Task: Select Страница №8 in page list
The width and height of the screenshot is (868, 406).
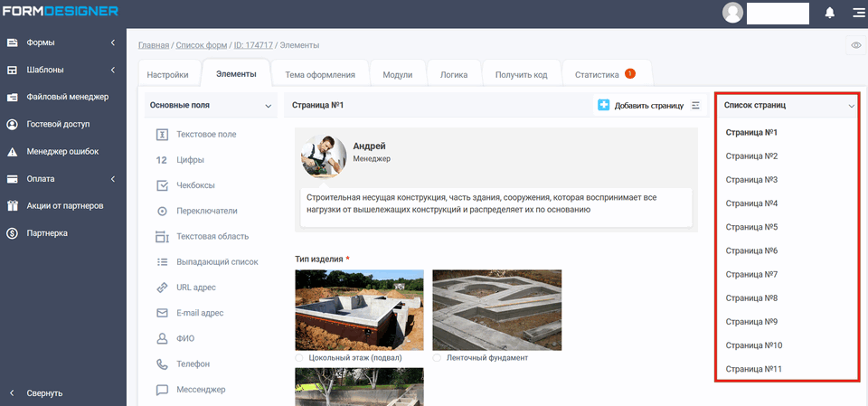Action: click(x=751, y=298)
